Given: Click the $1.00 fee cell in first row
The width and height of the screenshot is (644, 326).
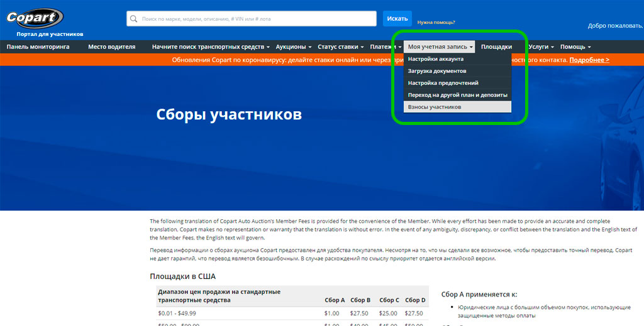Looking at the screenshot, I should pyautogui.click(x=332, y=313).
